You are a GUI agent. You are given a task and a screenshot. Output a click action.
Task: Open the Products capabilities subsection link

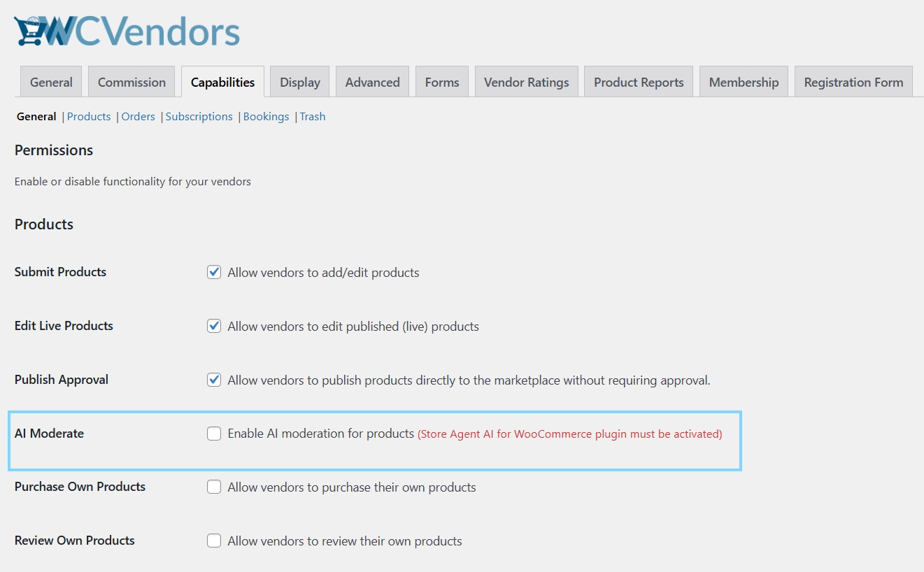(89, 117)
